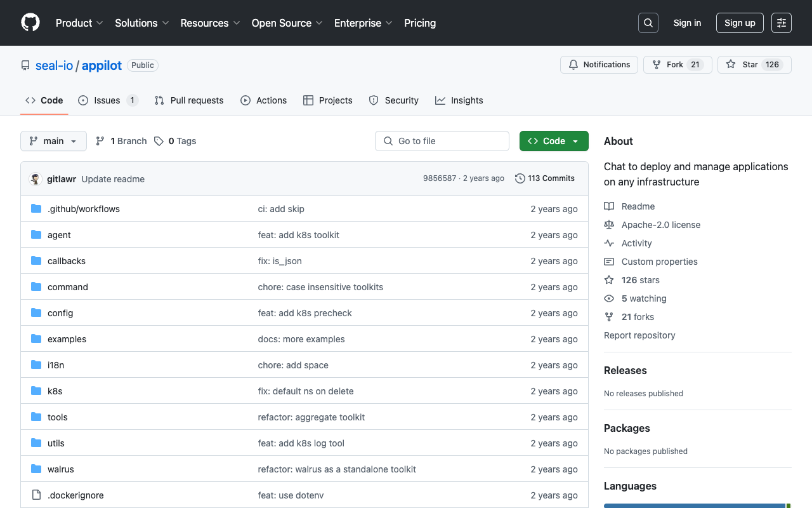The height and width of the screenshot is (508, 812).
Task: Click the folder icon for callbacks
Action: tap(36, 260)
